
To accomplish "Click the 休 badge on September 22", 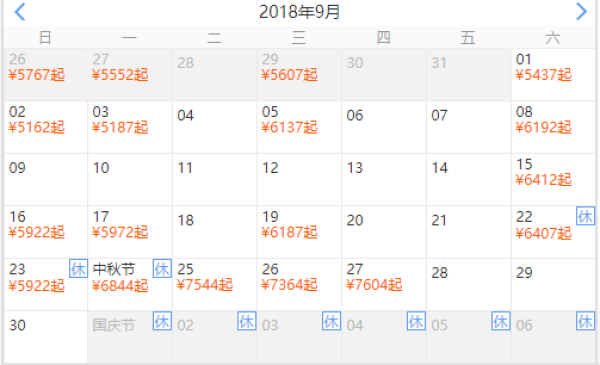I will point(585,216).
